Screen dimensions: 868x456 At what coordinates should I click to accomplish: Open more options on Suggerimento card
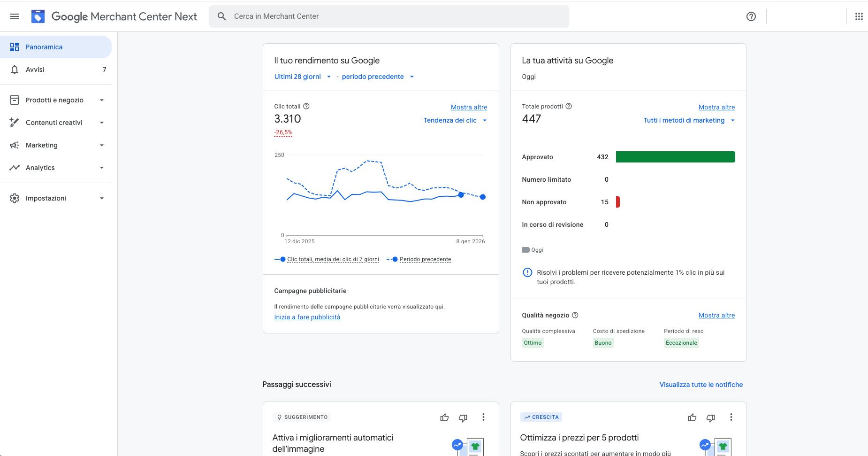[x=483, y=417]
